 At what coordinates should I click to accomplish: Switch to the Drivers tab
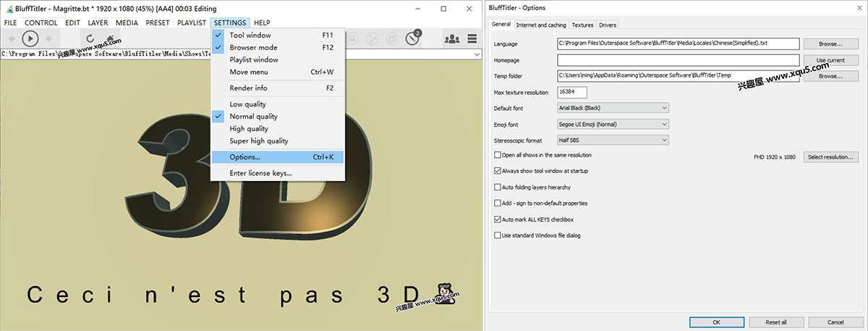click(x=608, y=25)
